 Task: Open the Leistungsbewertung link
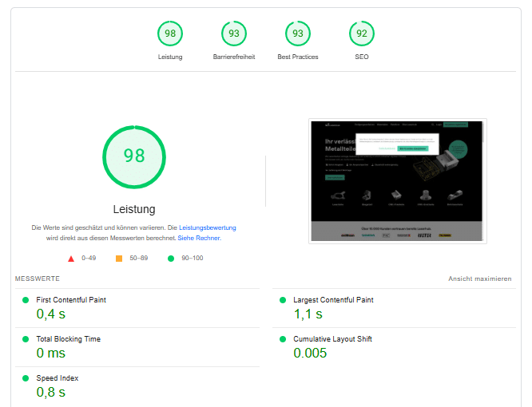[208, 227]
